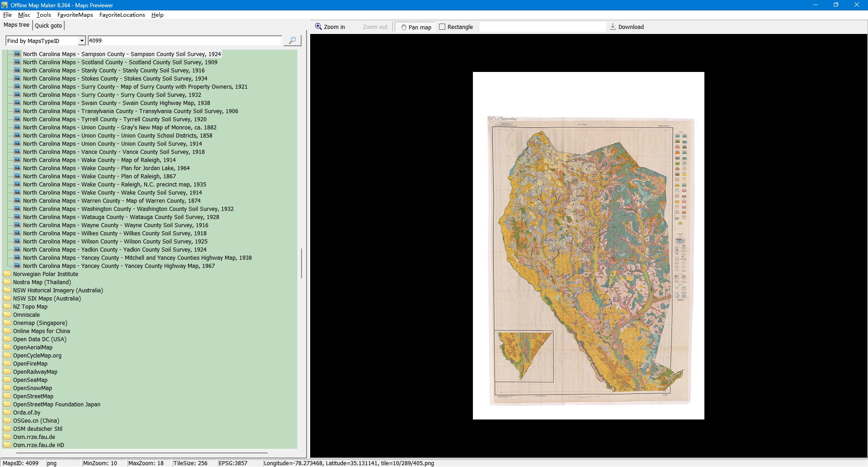This screenshot has height=467, width=868.
Task: Click the map ID search input field
Action: [184, 41]
